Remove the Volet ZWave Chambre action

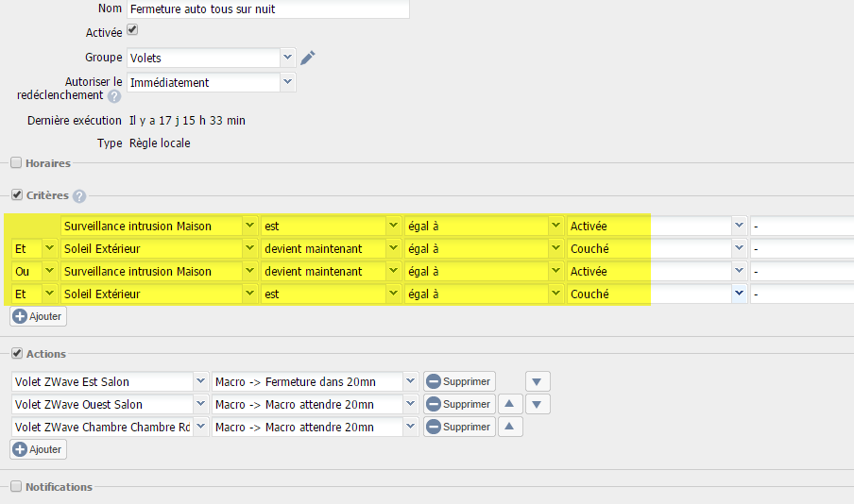[459, 428]
